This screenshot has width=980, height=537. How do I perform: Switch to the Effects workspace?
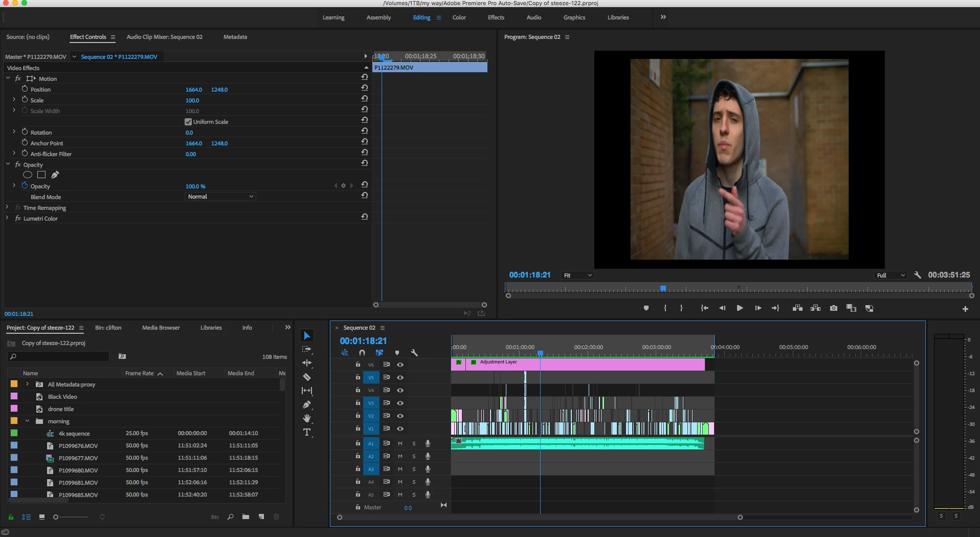click(496, 17)
